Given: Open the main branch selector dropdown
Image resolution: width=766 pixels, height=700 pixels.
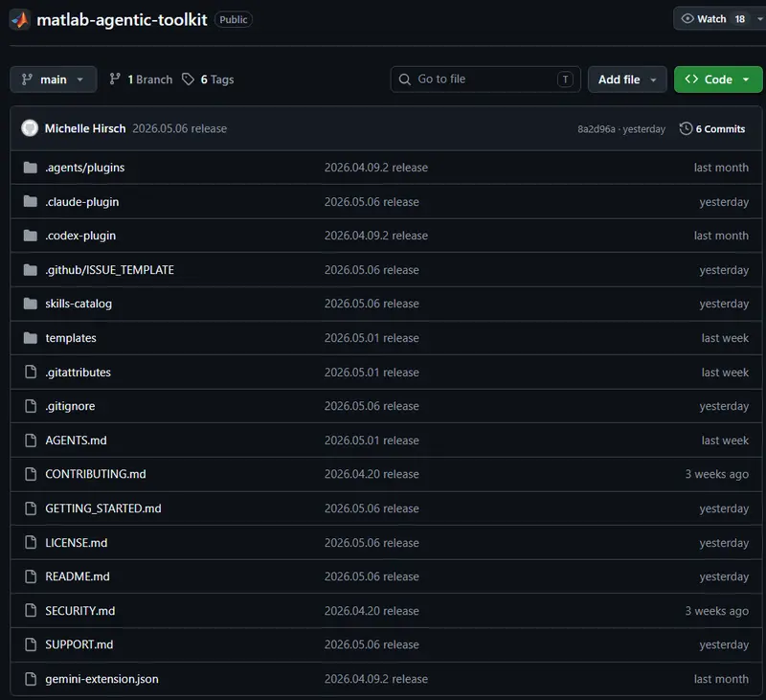Looking at the screenshot, I should point(54,79).
